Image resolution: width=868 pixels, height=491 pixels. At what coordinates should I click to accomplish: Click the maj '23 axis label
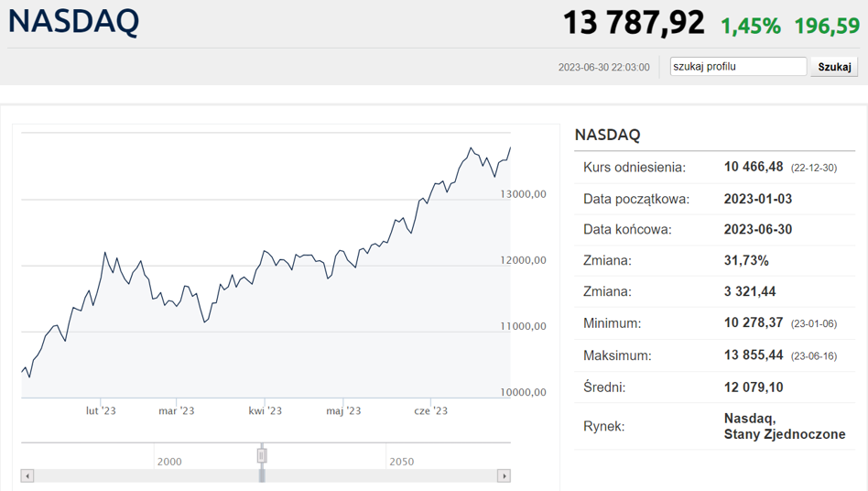(x=343, y=410)
